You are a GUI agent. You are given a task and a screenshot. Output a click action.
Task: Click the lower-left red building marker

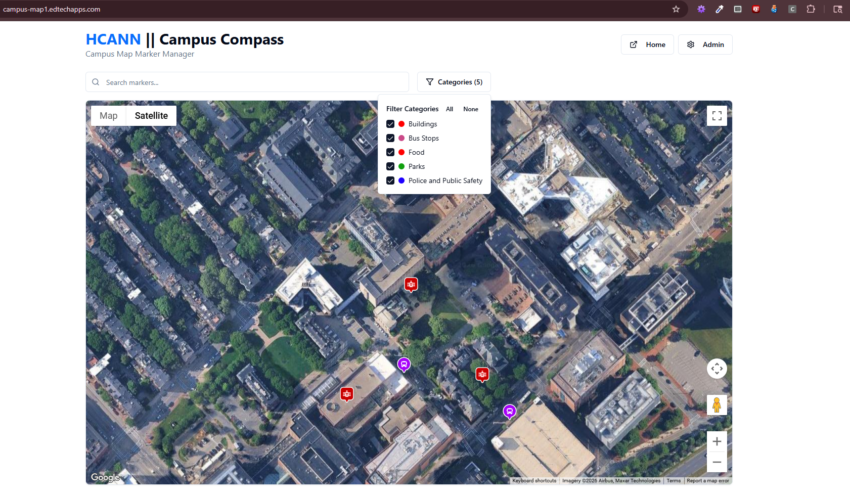pos(346,394)
